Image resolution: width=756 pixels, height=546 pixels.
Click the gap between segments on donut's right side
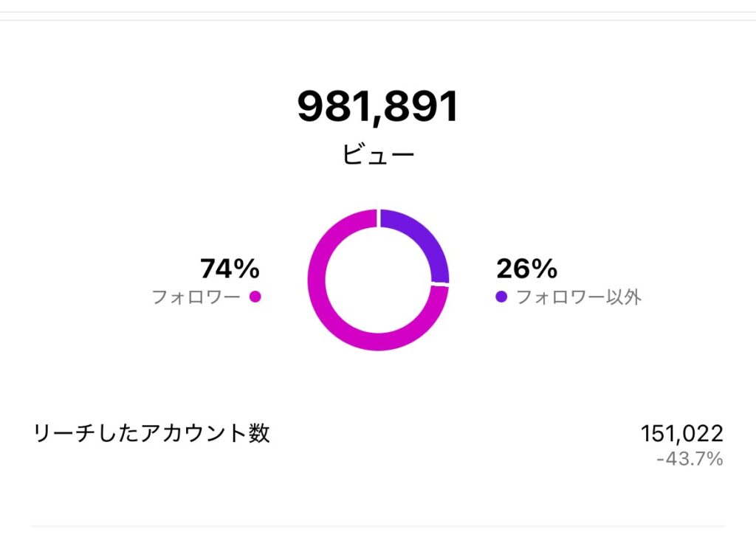pyautogui.click(x=440, y=285)
